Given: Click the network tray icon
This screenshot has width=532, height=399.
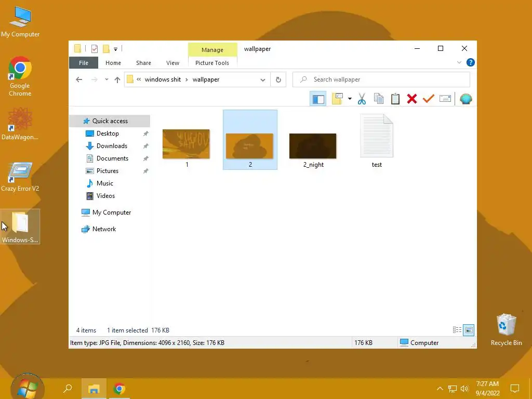Looking at the screenshot, I should pyautogui.click(x=453, y=389).
